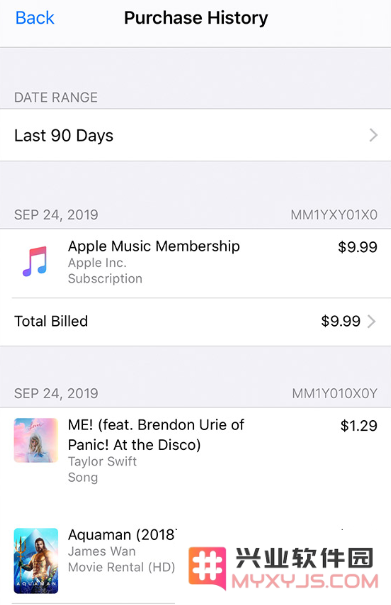391x605 pixels.
Task: Open the Last 90 Days date range
Action: tap(195, 135)
